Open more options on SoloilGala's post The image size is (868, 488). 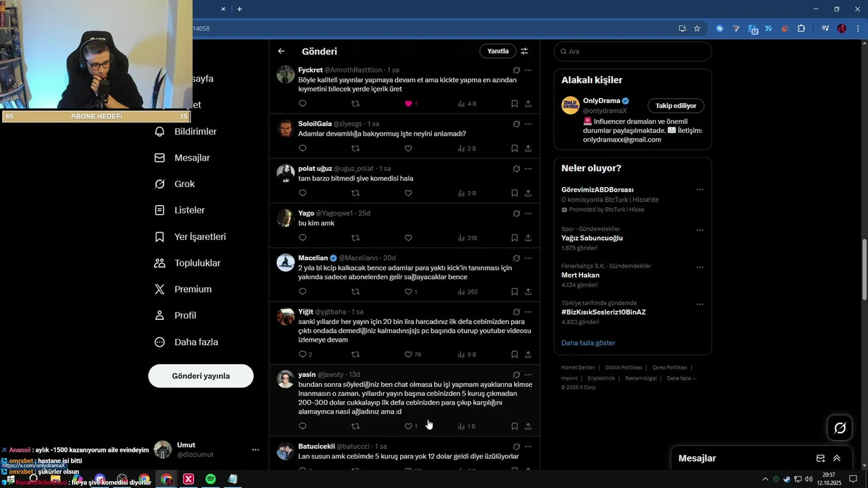528,124
